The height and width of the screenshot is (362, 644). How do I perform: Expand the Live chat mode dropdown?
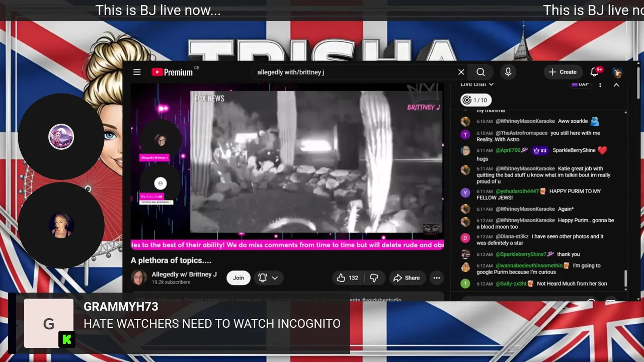coord(477,84)
